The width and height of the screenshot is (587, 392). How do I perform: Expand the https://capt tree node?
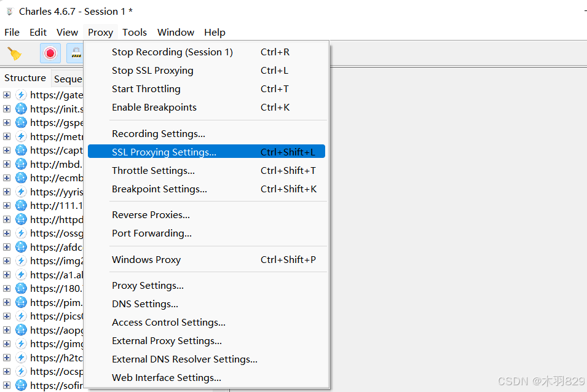(x=7, y=151)
